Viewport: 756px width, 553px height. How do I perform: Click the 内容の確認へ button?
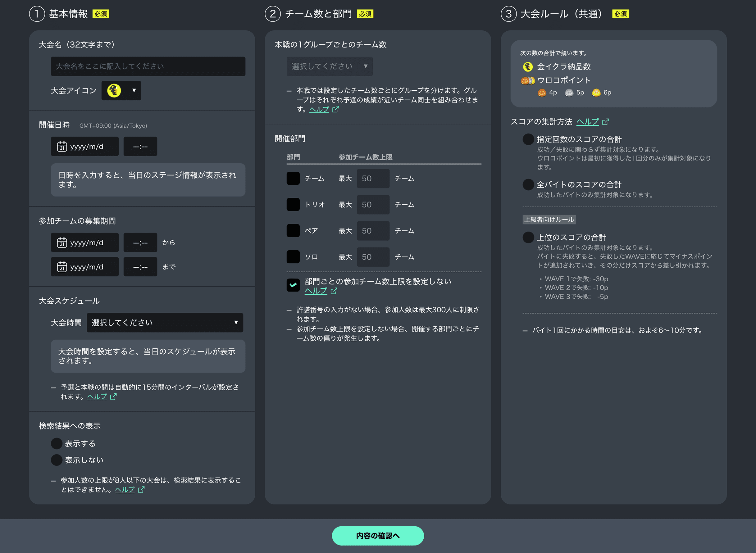[x=378, y=536]
